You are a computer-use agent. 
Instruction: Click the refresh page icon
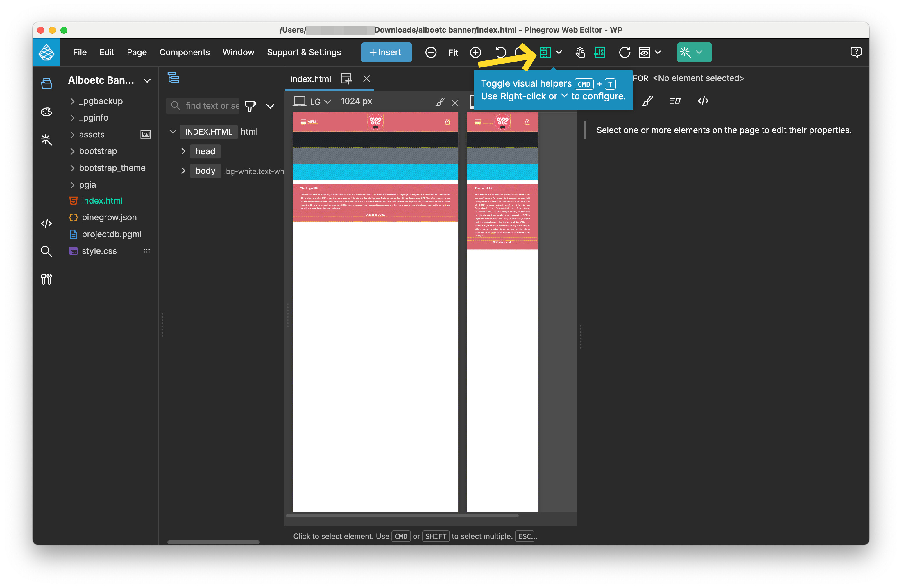pyautogui.click(x=624, y=52)
